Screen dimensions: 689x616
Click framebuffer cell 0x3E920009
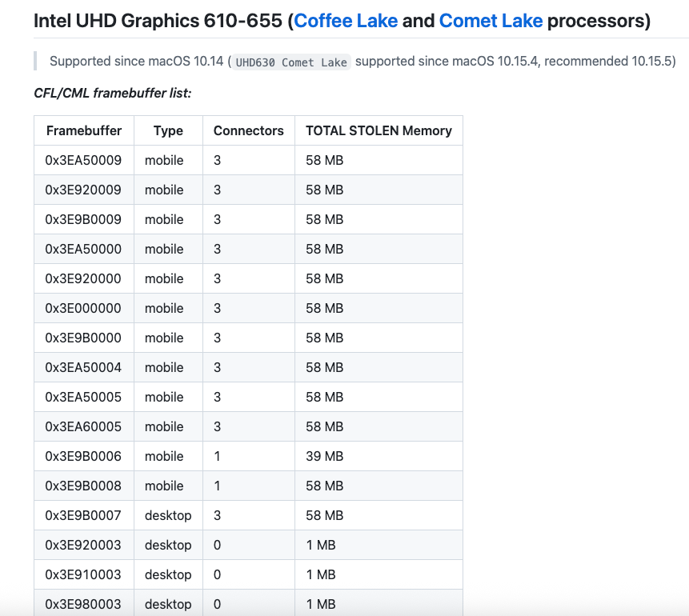[x=84, y=190]
